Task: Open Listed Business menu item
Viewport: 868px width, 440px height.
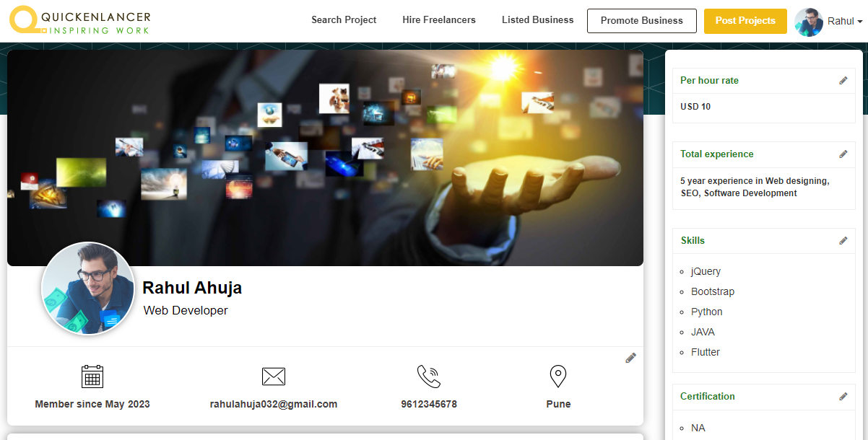Action: (x=538, y=20)
